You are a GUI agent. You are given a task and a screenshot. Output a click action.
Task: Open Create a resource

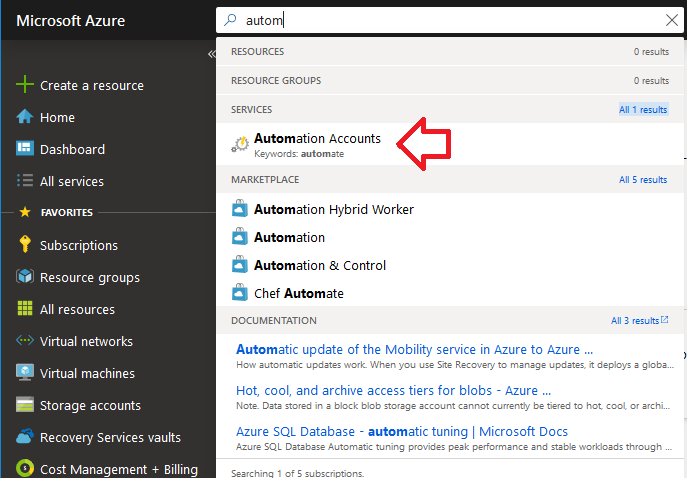(x=92, y=85)
